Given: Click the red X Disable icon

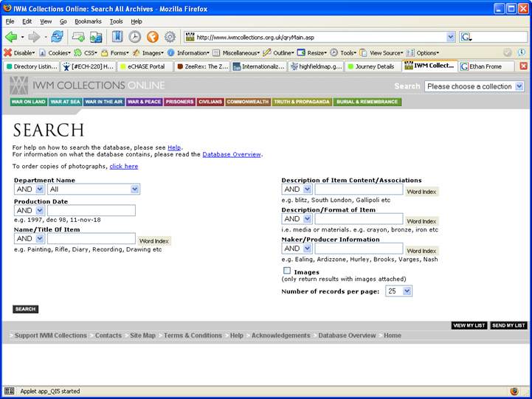Looking at the screenshot, I should [8, 52].
